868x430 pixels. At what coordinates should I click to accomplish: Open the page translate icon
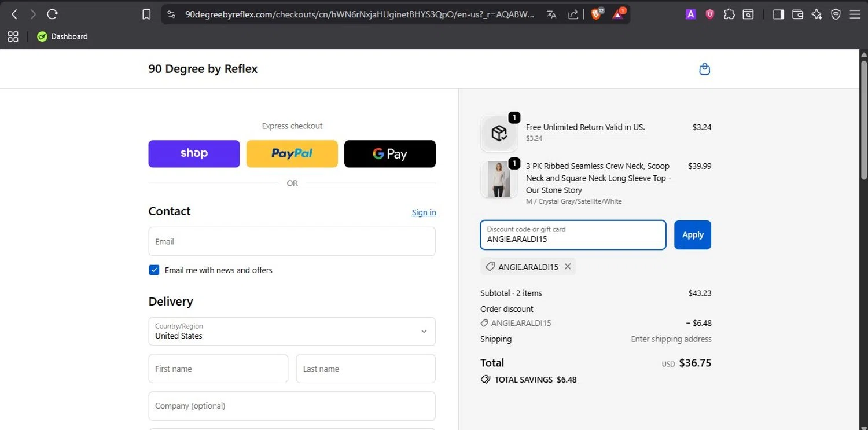click(551, 14)
